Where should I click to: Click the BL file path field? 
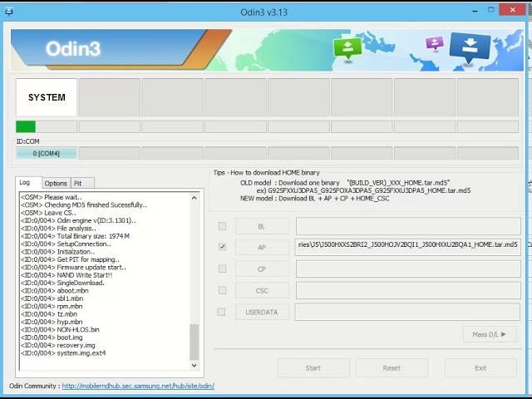408,226
